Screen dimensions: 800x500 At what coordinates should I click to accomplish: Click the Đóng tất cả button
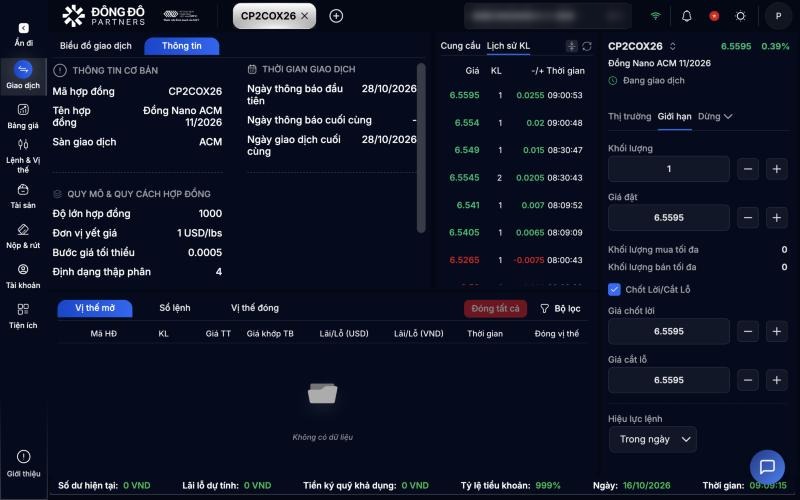(495, 309)
